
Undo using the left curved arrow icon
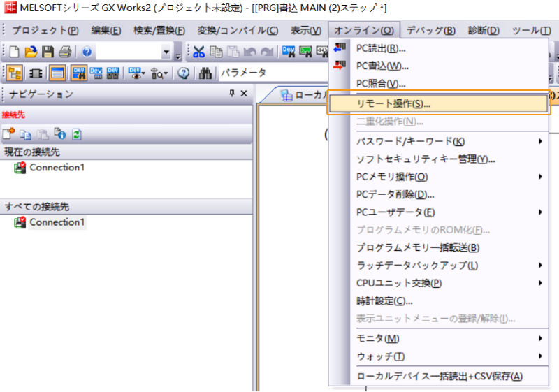coord(250,52)
